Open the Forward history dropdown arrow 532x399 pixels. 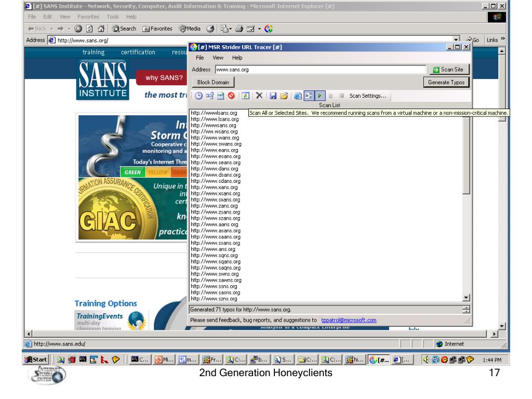click(69, 29)
